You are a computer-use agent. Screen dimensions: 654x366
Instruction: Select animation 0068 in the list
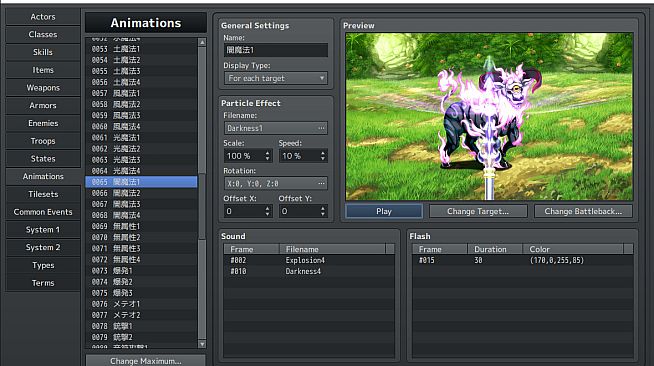141,215
